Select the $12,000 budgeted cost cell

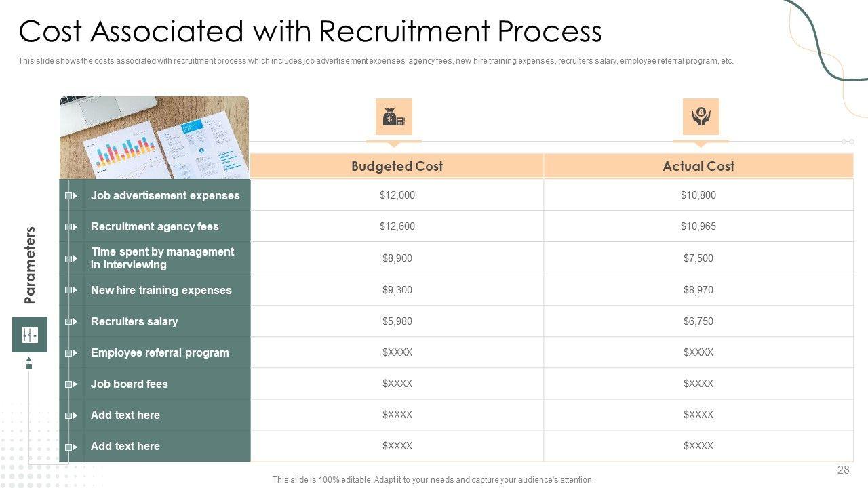click(x=397, y=195)
